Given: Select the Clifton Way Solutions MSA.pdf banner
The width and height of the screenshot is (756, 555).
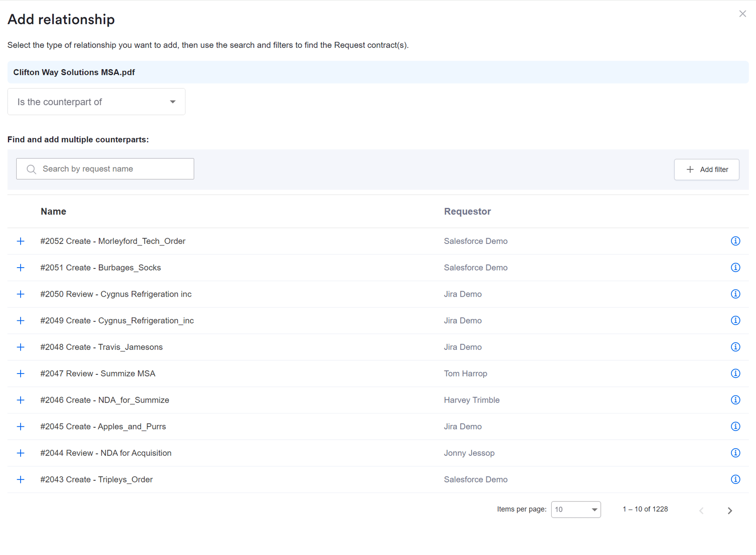Looking at the screenshot, I should 378,72.
